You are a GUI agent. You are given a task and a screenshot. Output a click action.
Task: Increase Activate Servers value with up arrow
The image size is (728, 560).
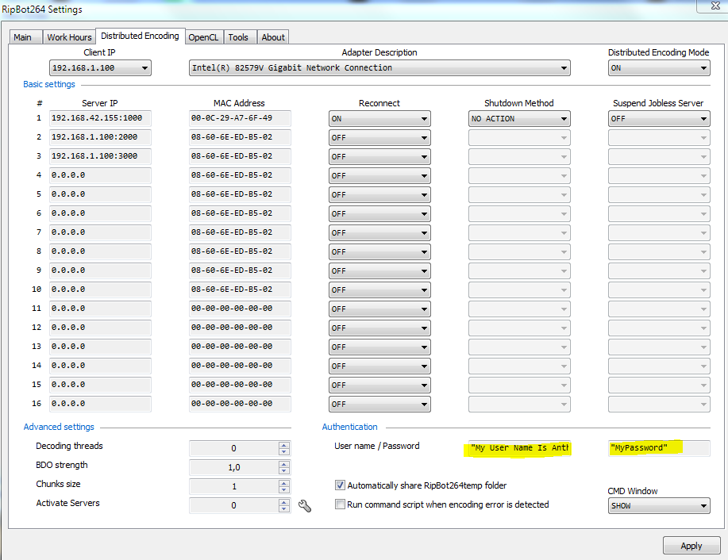coord(284,502)
